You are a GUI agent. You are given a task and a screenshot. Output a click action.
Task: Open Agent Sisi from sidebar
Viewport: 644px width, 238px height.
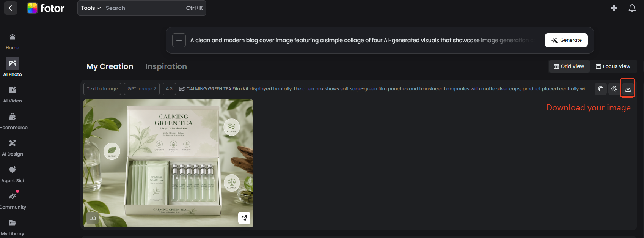tap(13, 170)
